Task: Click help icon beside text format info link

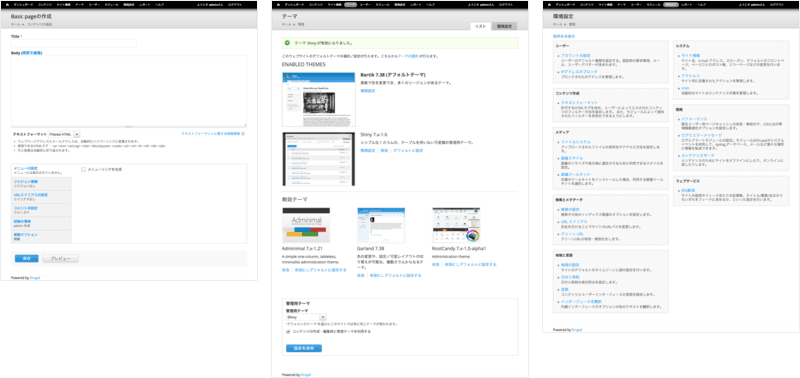Action: click(243, 134)
